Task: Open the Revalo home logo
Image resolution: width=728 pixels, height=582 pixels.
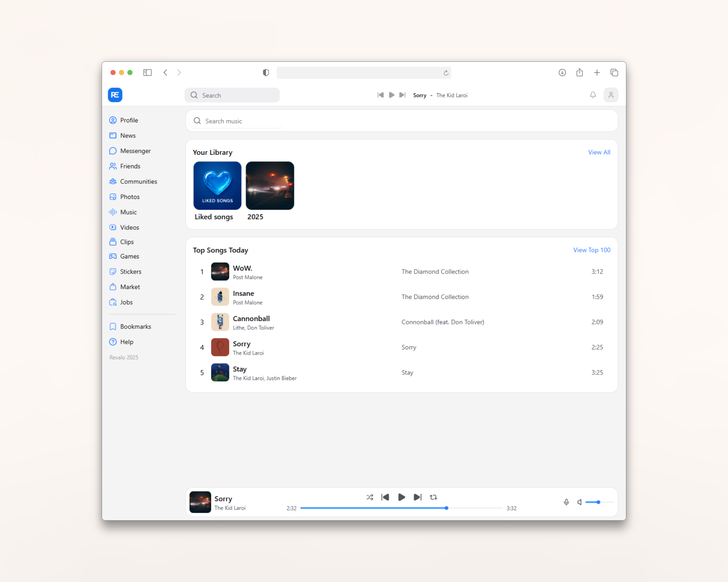Action: coord(115,95)
